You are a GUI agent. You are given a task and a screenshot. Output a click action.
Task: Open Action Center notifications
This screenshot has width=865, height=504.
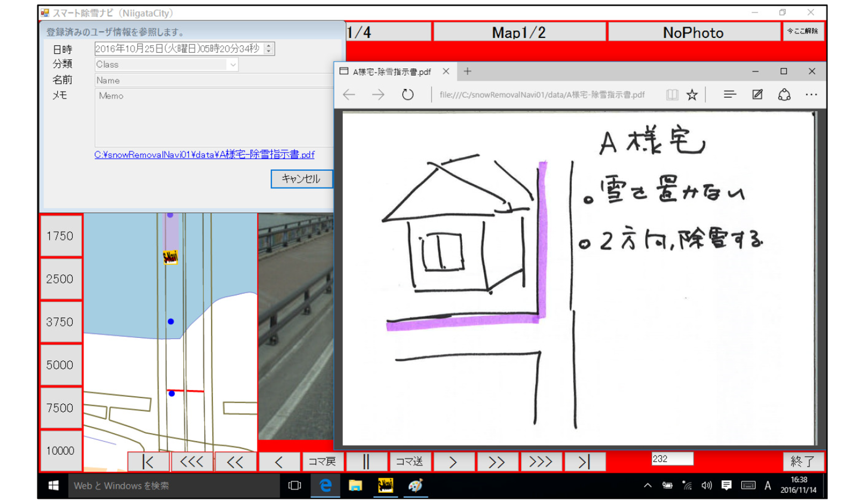(x=726, y=485)
